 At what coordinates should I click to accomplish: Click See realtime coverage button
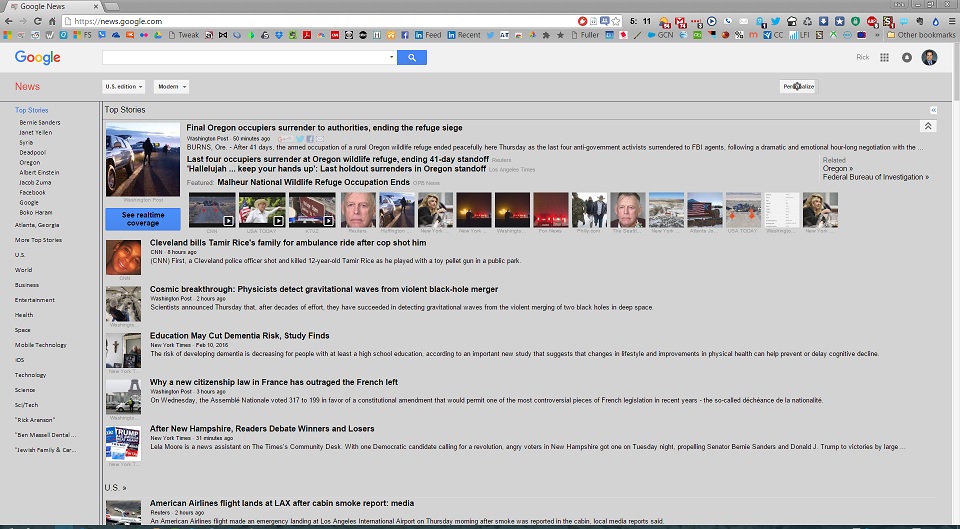(x=143, y=219)
